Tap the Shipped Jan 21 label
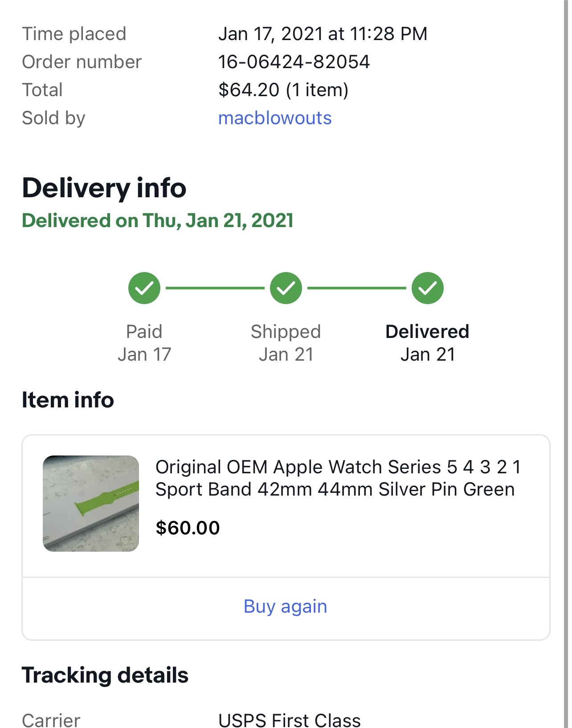This screenshot has height=728, width=572. click(286, 343)
